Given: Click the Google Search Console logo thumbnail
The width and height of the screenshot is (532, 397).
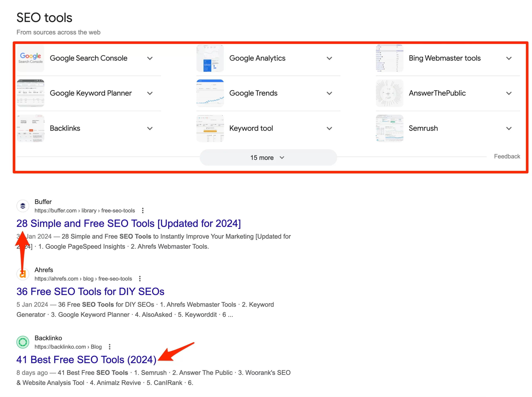Looking at the screenshot, I should 31,58.
